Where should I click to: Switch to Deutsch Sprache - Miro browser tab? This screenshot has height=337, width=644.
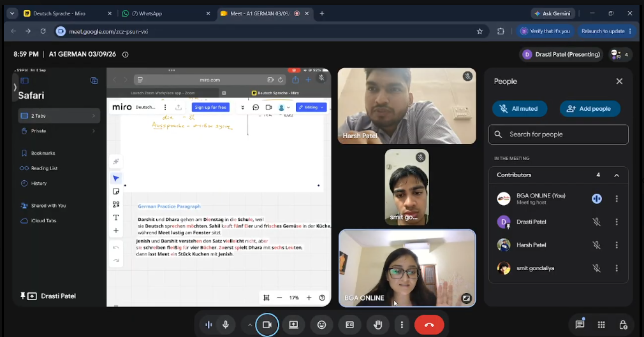[68, 13]
